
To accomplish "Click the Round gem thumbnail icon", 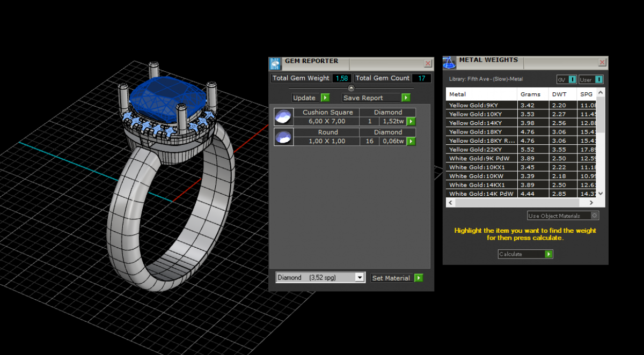I will coord(283,137).
